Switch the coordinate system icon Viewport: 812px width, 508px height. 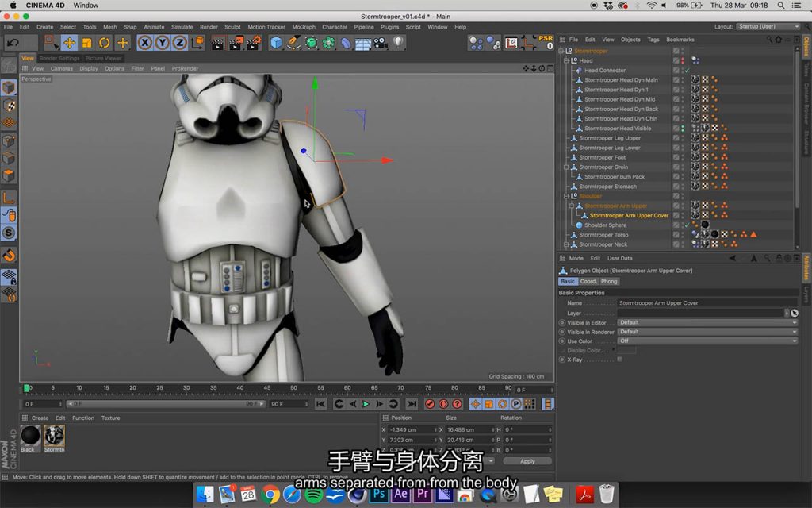(x=197, y=43)
